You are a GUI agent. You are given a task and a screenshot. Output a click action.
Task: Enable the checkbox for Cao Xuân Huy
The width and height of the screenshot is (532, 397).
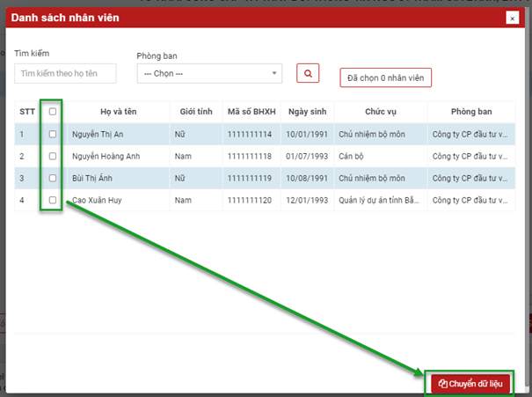[53, 200]
